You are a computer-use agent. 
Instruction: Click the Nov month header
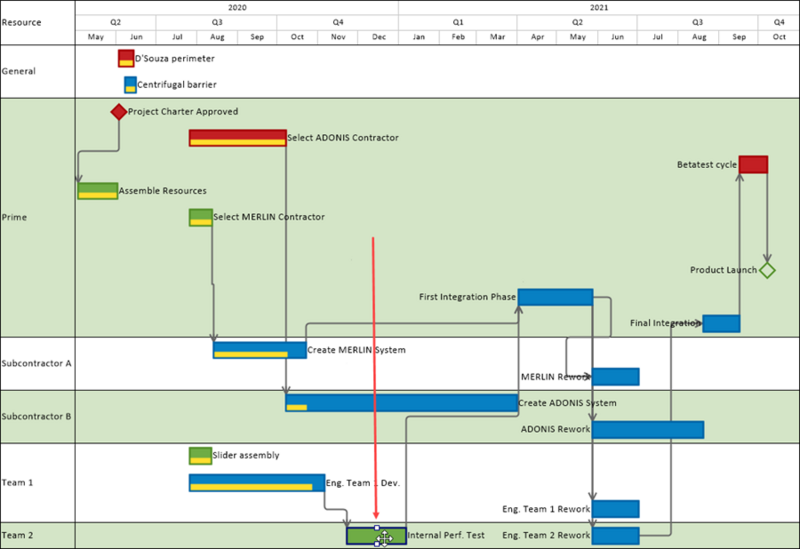(338, 37)
